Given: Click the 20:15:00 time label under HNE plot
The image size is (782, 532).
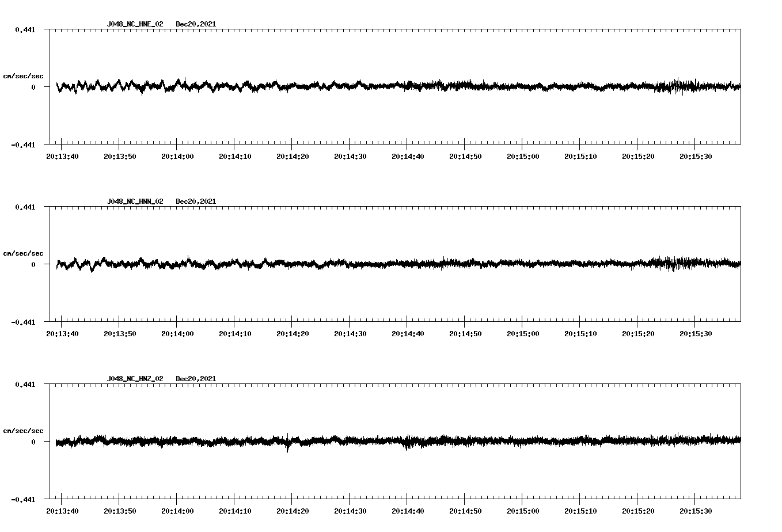Looking at the screenshot, I should 523,157.
